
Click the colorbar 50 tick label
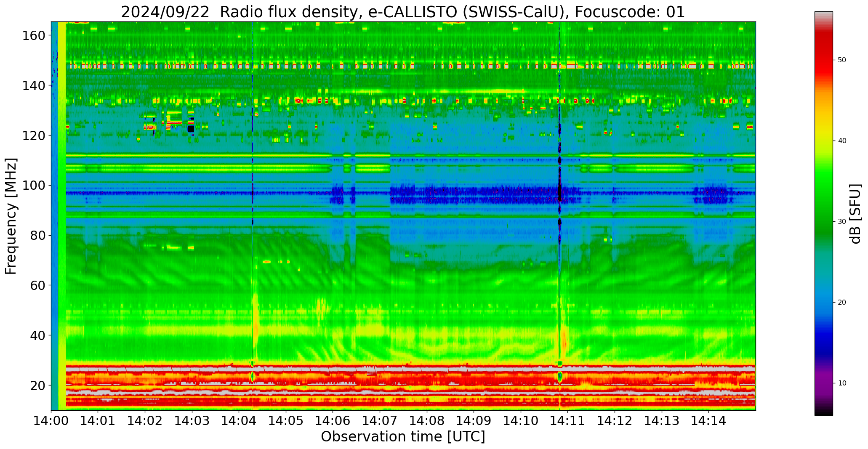click(842, 60)
